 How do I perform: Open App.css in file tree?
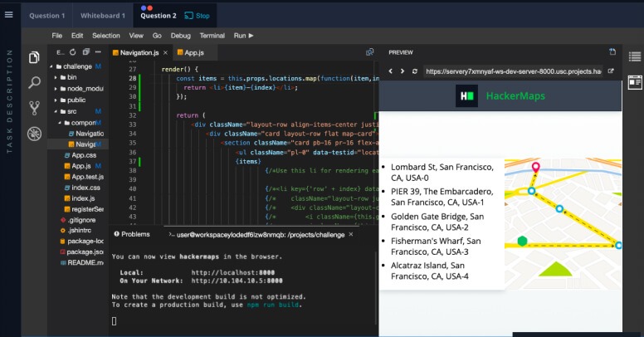tap(84, 155)
